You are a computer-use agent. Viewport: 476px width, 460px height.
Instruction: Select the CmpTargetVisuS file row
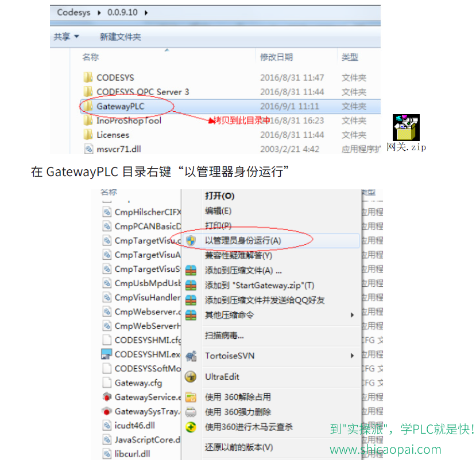(141, 269)
